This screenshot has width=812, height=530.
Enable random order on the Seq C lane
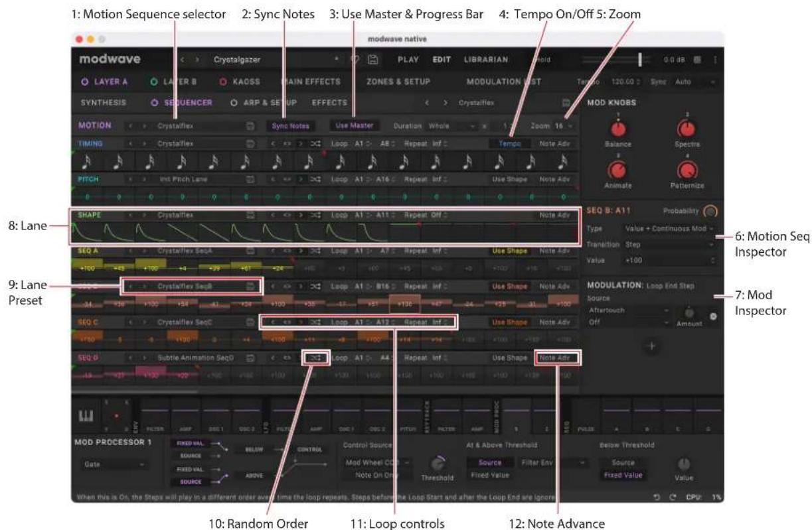point(315,322)
